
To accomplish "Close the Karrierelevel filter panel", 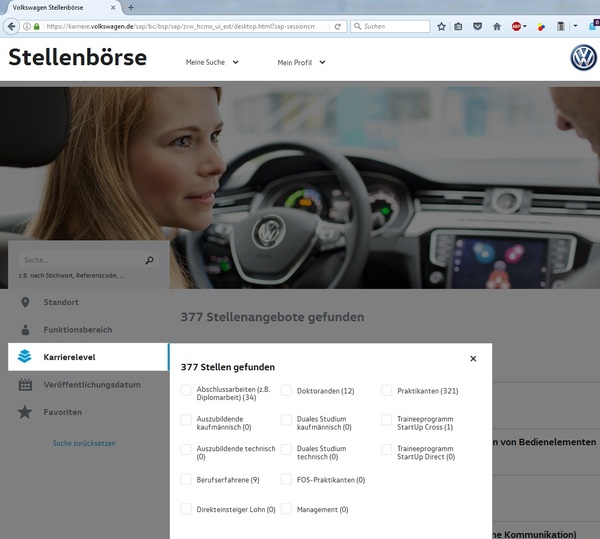I will 473,358.
